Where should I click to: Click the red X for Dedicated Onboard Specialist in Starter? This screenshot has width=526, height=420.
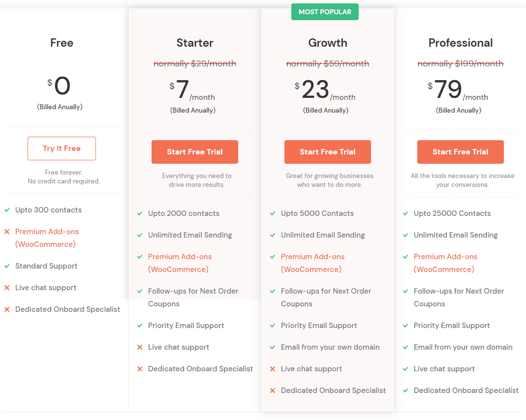139,369
